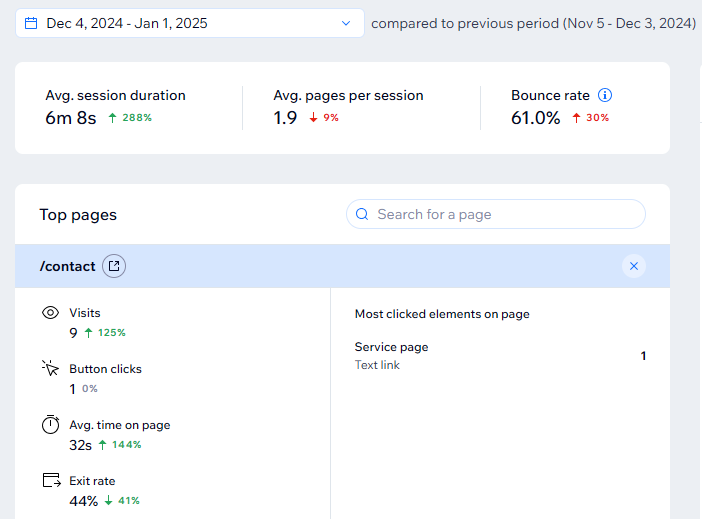Click the click count 1 for Service page
Image resolution: width=702 pixels, height=519 pixels.
(x=643, y=356)
